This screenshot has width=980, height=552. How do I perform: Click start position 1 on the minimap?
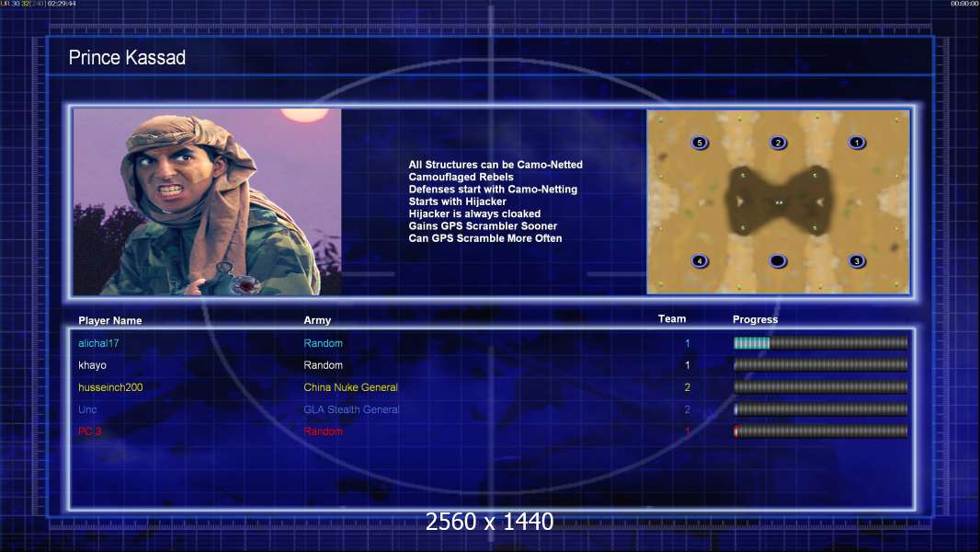857,143
